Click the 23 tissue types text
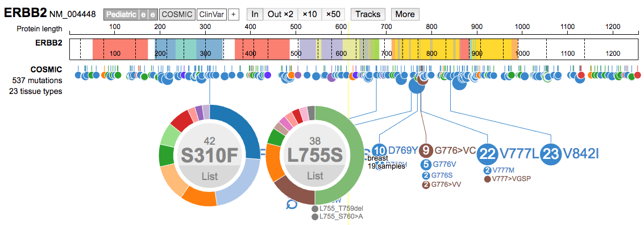644x225 pixels. point(36,91)
